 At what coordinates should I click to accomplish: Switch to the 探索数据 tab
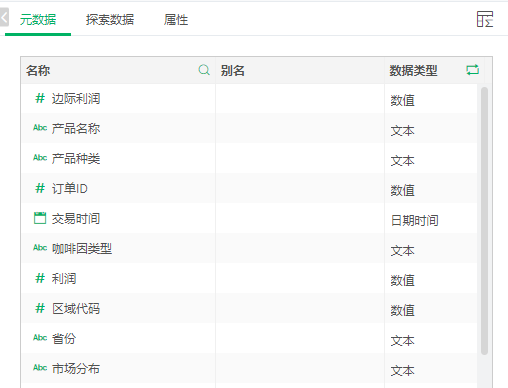(x=110, y=20)
